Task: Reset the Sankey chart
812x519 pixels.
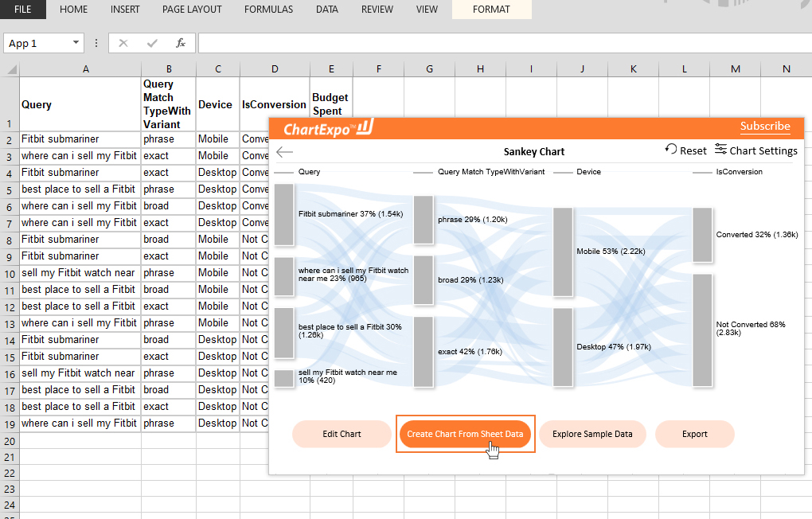Action: pyautogui.click(x=685, y=150)
